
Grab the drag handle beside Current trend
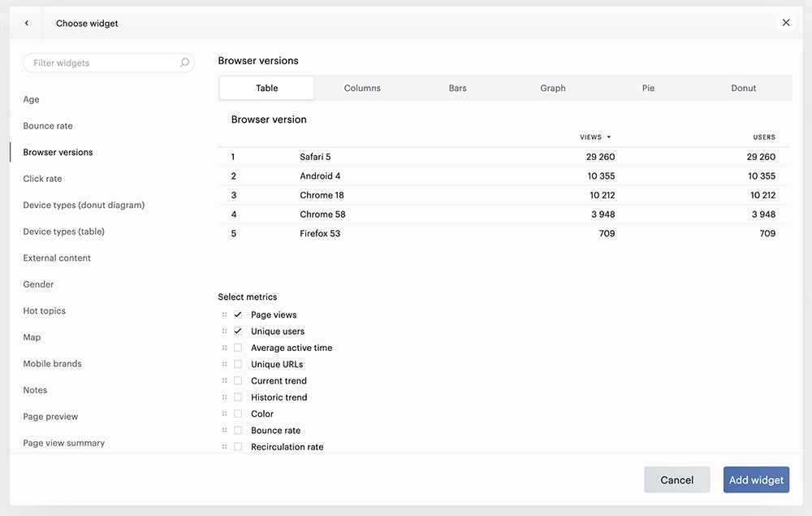tap(224, 381)
